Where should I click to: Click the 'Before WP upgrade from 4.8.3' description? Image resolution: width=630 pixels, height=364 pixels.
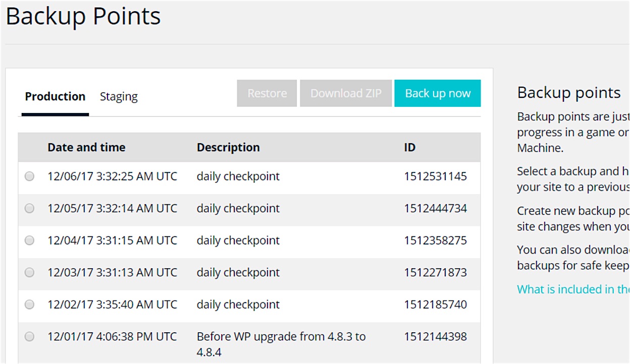click(x=281, y=344)
